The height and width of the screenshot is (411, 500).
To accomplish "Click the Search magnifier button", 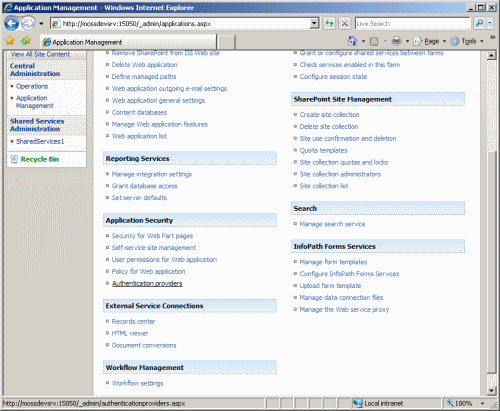I will 479,23.
